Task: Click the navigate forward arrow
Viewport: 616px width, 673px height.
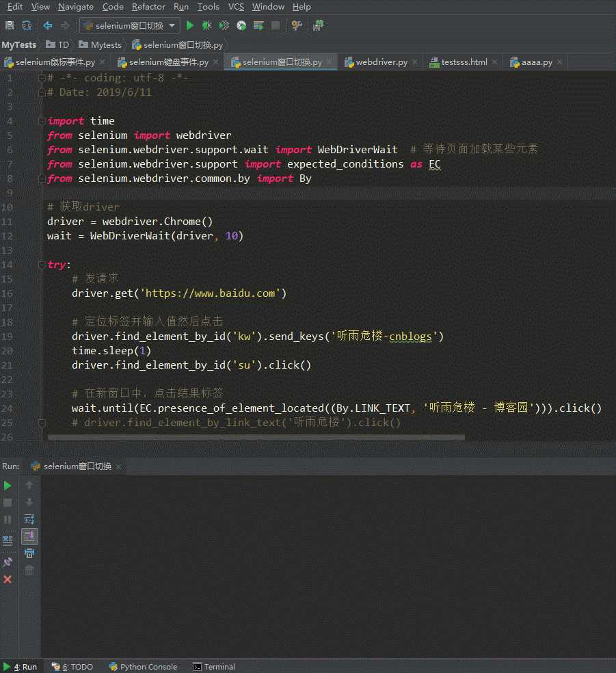Action: pos(65,25)
